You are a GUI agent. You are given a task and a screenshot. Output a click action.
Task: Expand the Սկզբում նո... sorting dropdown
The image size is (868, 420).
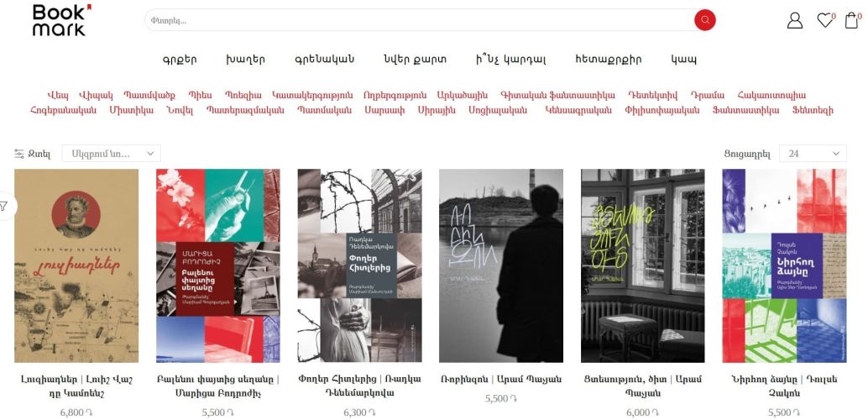[x=111, y=154]
